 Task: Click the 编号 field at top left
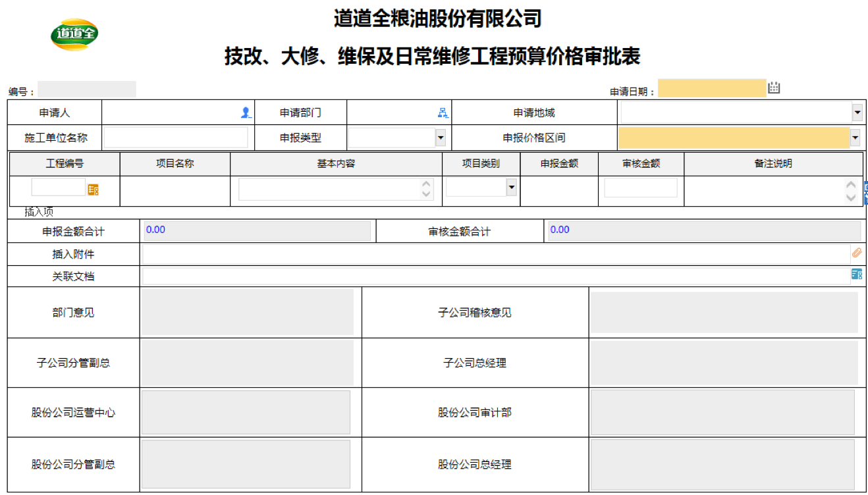point(87,90)
